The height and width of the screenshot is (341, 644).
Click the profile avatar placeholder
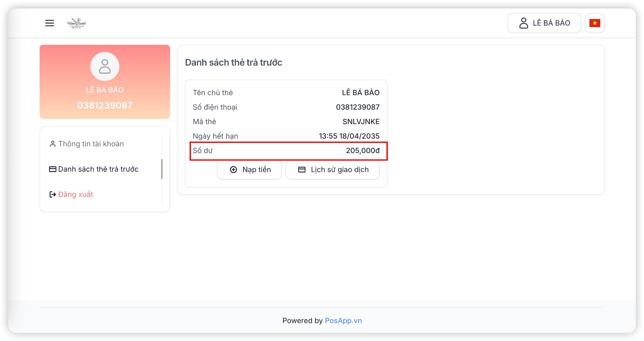105,67
